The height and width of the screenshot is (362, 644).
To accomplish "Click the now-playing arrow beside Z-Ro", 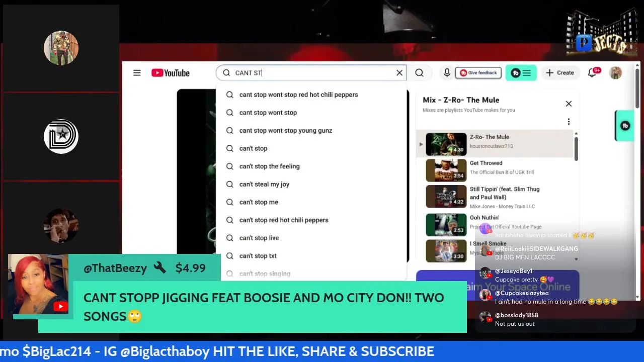I will pos(421,144).
